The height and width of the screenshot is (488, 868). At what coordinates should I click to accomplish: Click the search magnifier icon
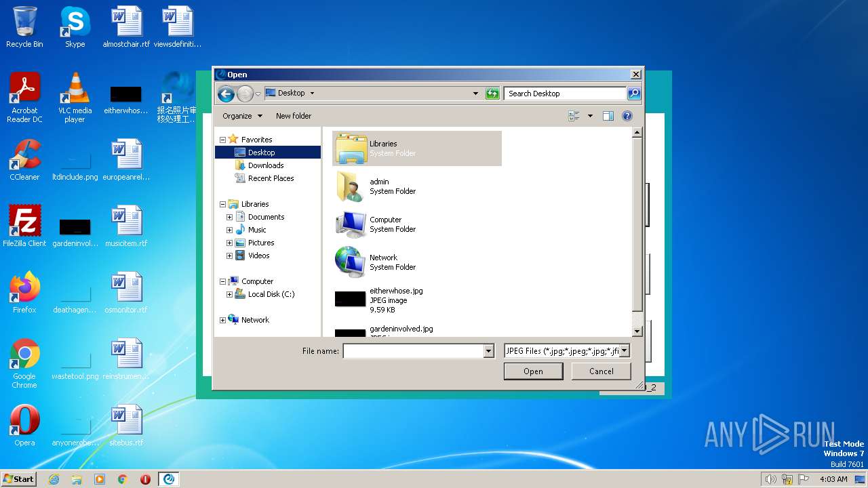(x=634, y=94)
